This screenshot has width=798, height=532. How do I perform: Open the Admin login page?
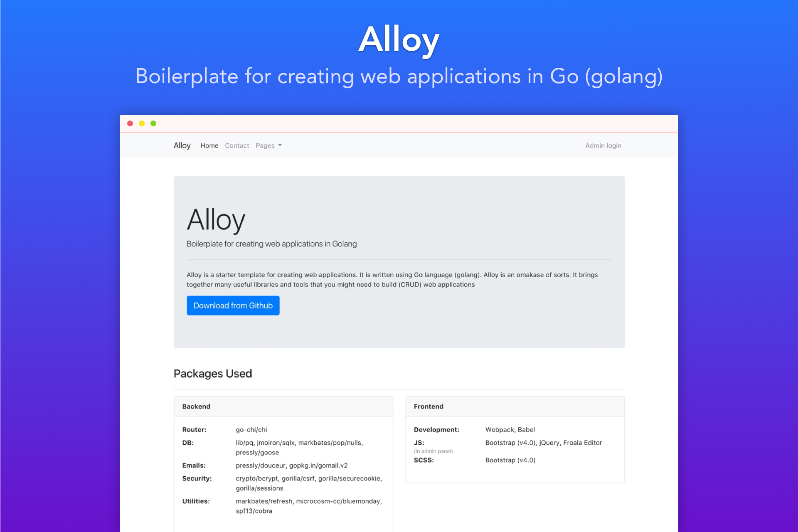pos(603,145)
